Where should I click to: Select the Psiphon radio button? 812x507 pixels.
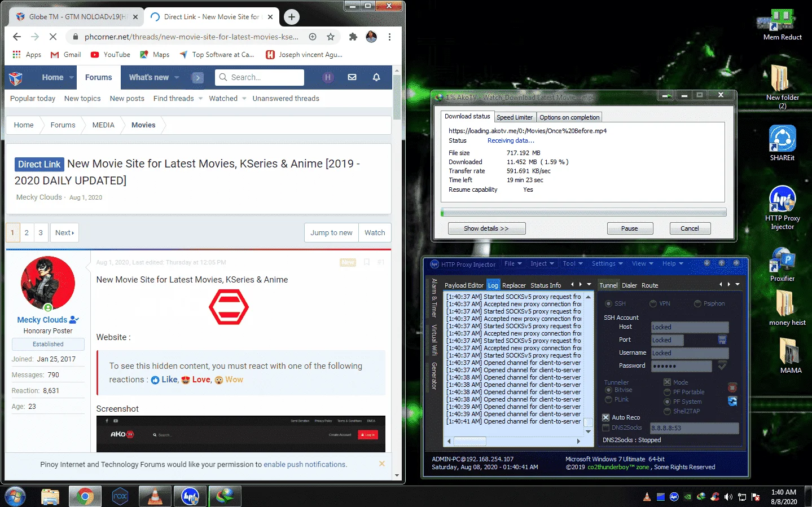tap(697, 303)
